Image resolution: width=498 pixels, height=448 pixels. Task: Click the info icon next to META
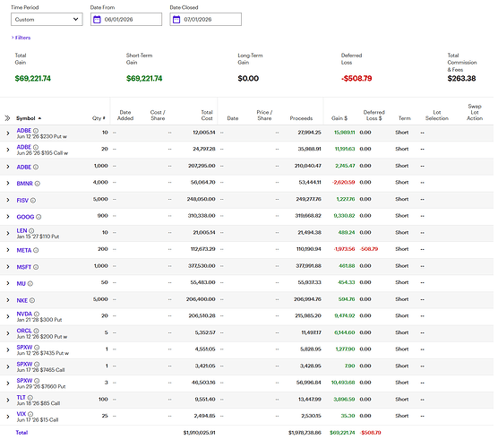36,251
